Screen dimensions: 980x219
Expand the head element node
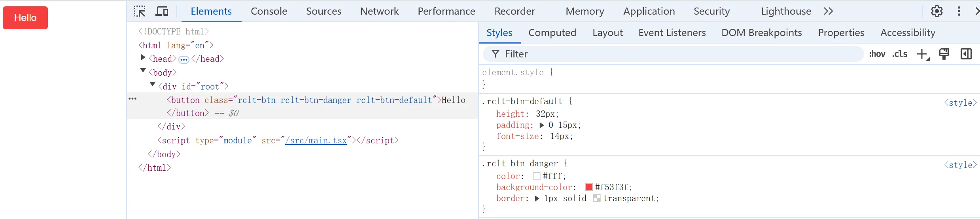tap(143, 58)
